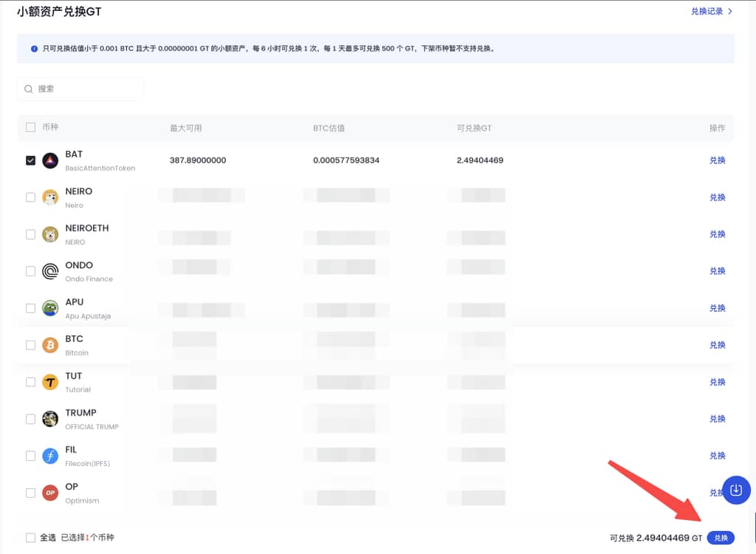This screenshot has width=756, height=554.
Task: Click 兑换 link in the BAT row
Action: pos(717,160)
